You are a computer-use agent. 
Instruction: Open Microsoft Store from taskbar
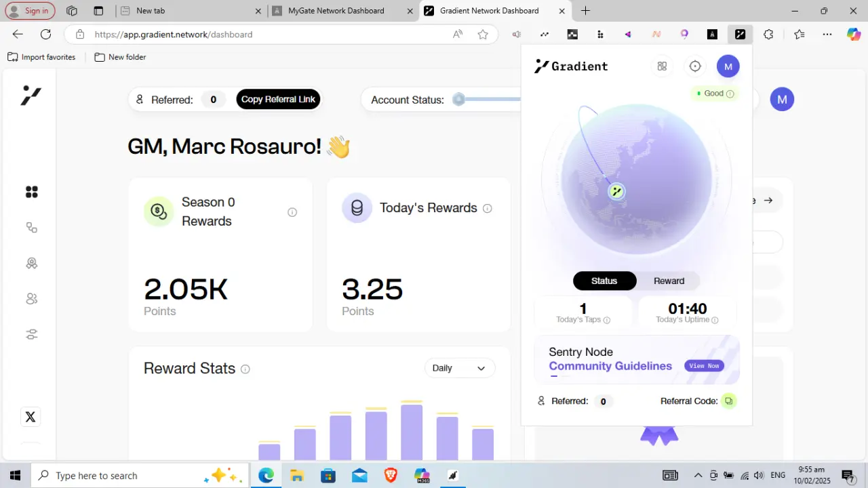328,476
